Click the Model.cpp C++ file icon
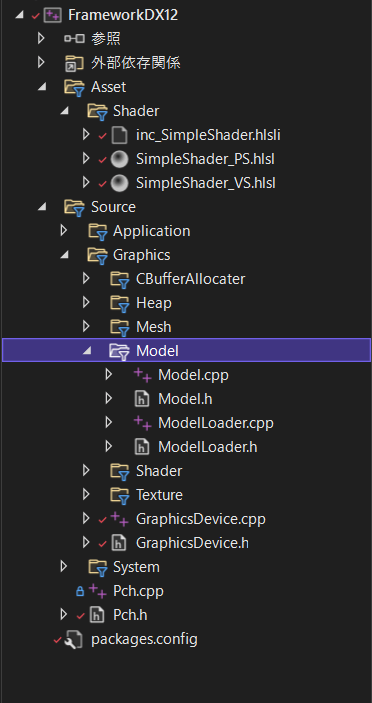This screenshot has width=372, height=703. [x=143, y=375]
